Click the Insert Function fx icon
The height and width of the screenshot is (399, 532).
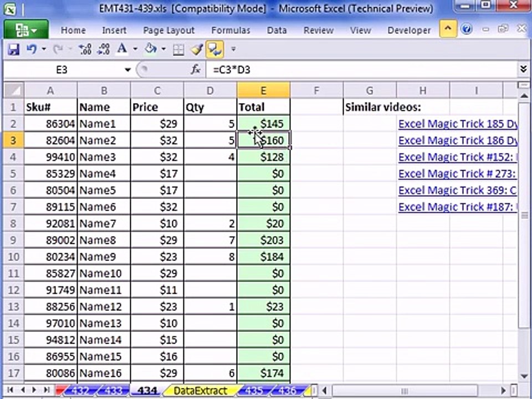[196, 70]
